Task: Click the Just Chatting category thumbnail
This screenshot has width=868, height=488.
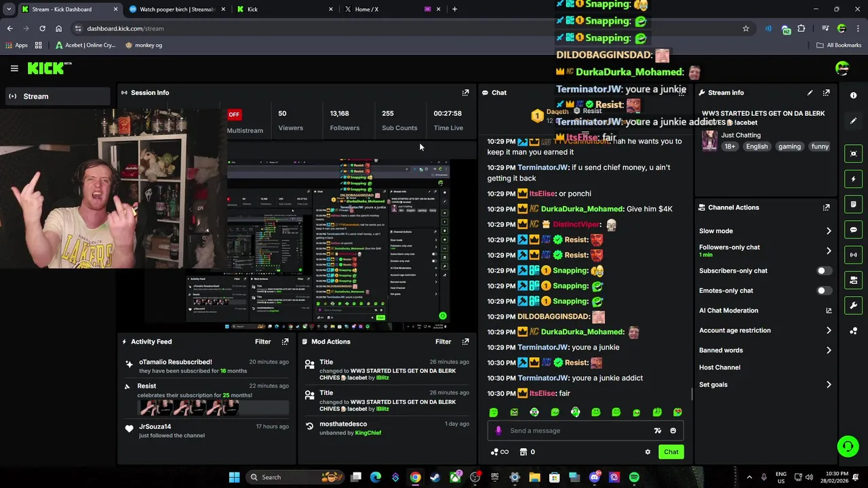Action: tap(709, 140)
